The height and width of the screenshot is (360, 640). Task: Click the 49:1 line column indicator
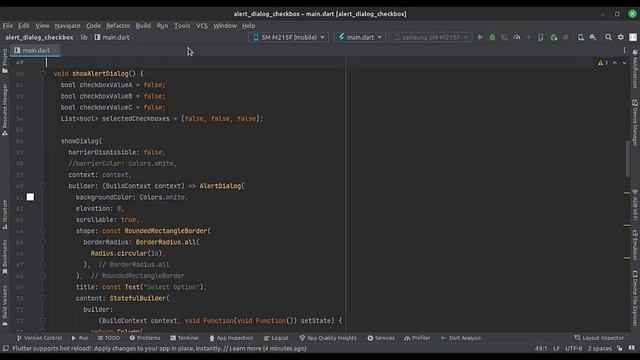coord(541,349)
